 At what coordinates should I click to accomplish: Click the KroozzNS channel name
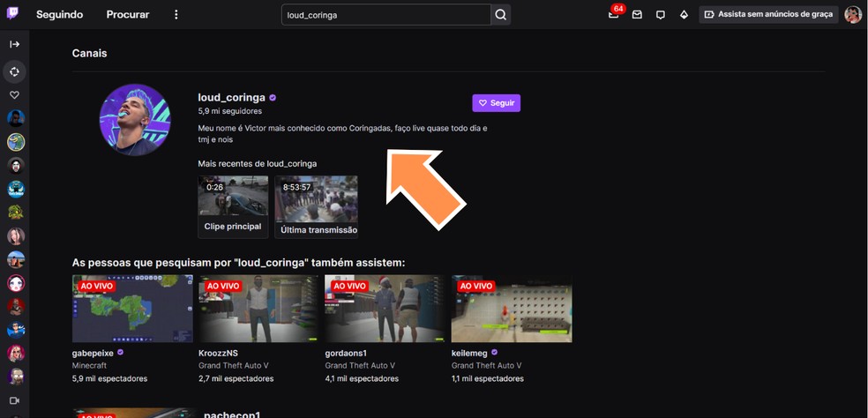point(219,353)
